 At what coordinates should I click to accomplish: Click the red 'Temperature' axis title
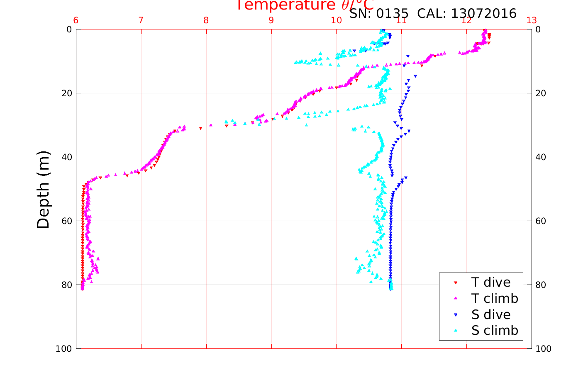[x=305, y=5]
